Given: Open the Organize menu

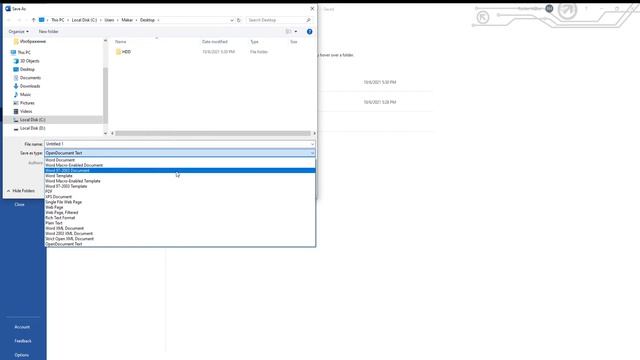Looking at the screenshot, I should (18, 31).
